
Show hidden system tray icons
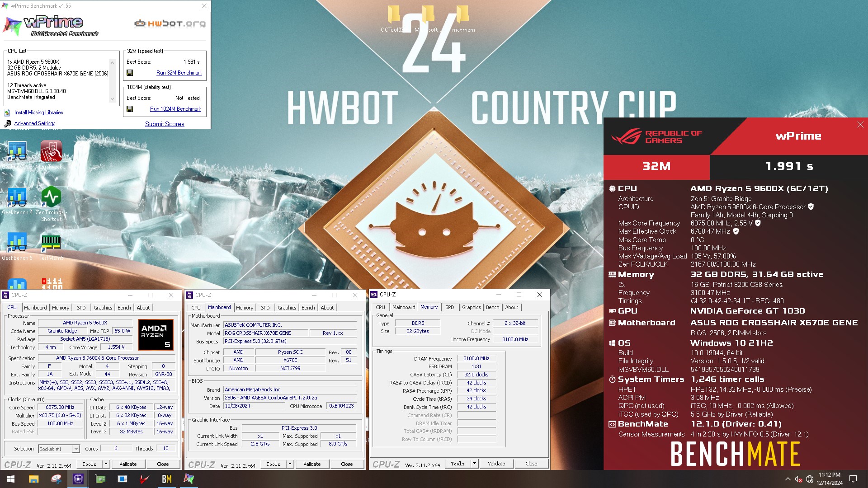(x=788, y=479)
